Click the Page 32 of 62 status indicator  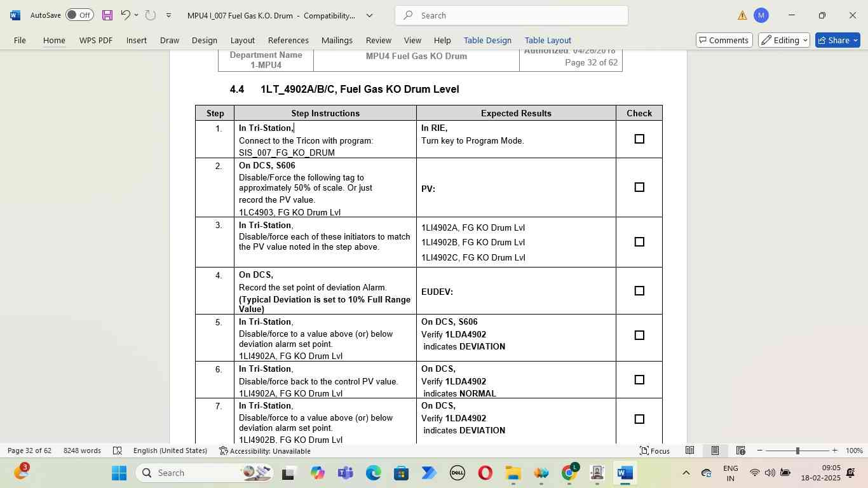29,451
